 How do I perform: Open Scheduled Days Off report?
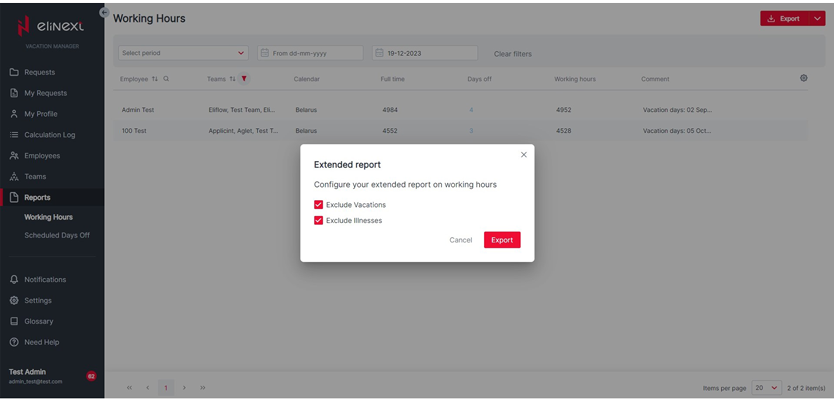tap(57, 235)
